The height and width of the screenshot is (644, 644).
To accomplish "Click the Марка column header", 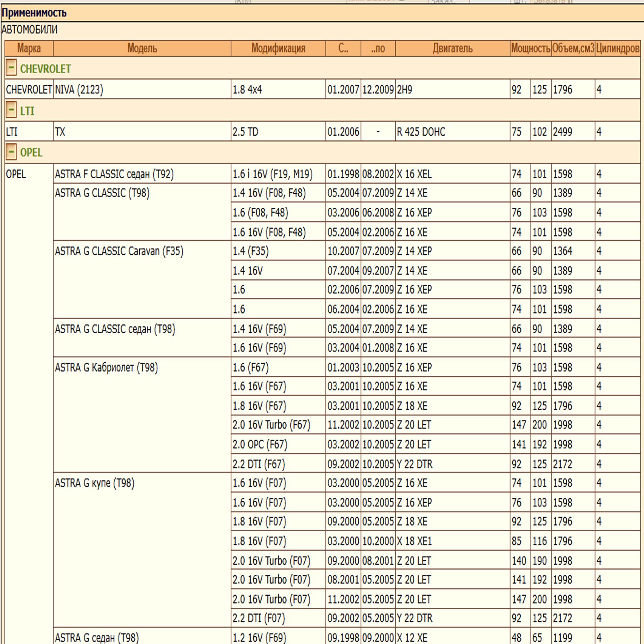I will (x=29, y=49).
